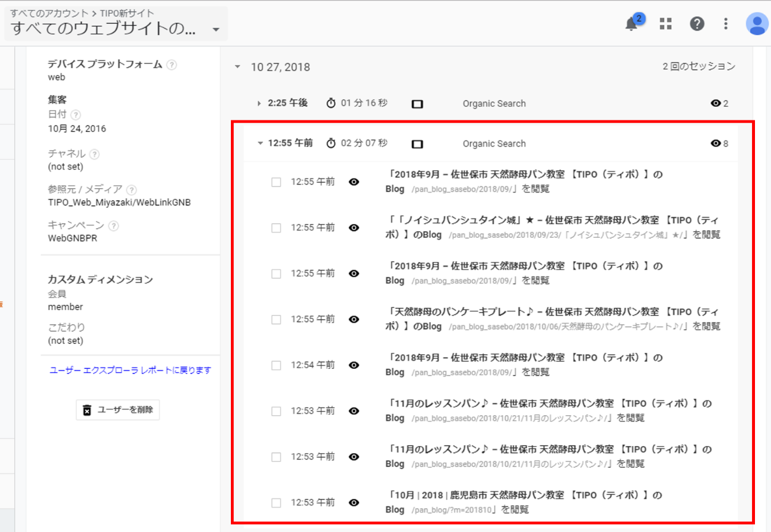Open the notifications bell icon
771x532 pixels.
click(632, 24)
